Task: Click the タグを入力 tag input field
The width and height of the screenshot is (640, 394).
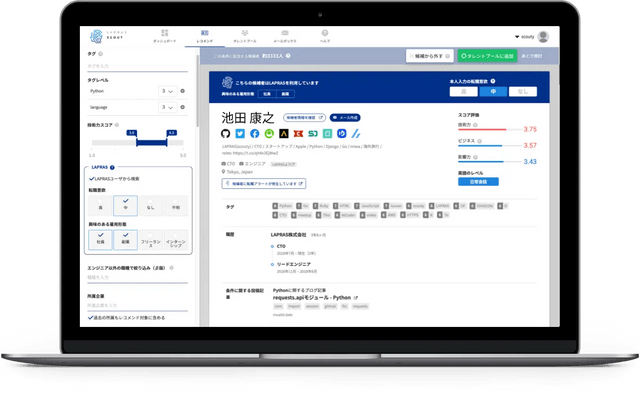Action: click(x=138, y=66)
